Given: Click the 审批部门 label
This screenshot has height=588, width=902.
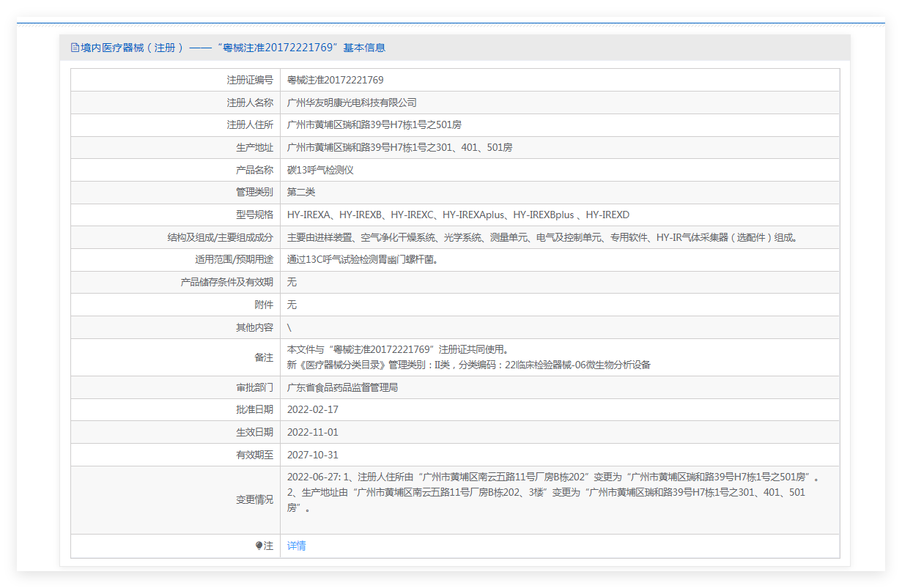Looking at the screenshot, I should coord(254,387).
